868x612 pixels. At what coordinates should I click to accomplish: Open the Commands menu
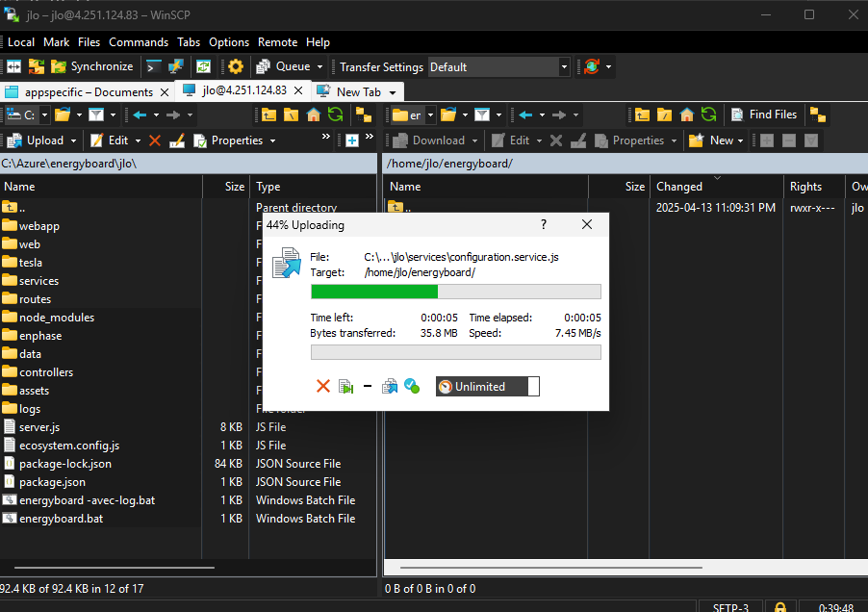pyautogui.click(x=139, y=42)
